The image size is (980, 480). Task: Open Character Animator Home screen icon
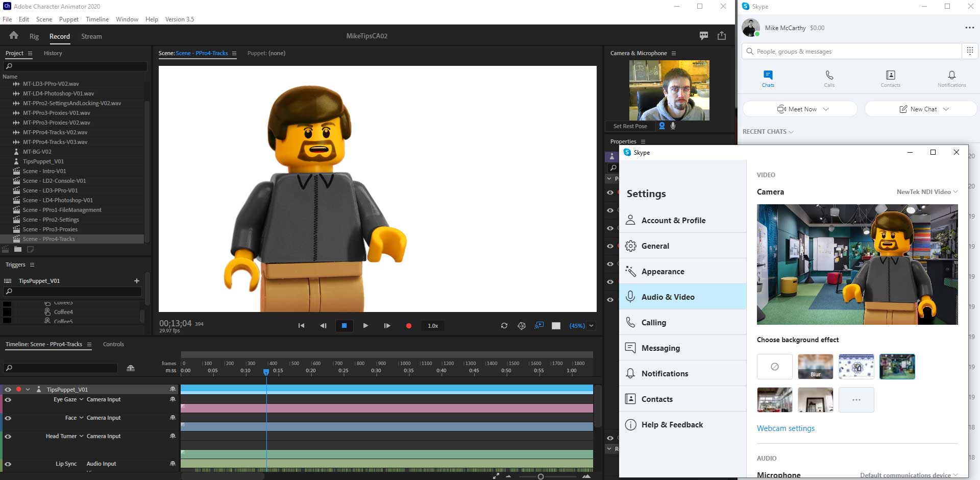pyautogui.click(x=14, y=35)
